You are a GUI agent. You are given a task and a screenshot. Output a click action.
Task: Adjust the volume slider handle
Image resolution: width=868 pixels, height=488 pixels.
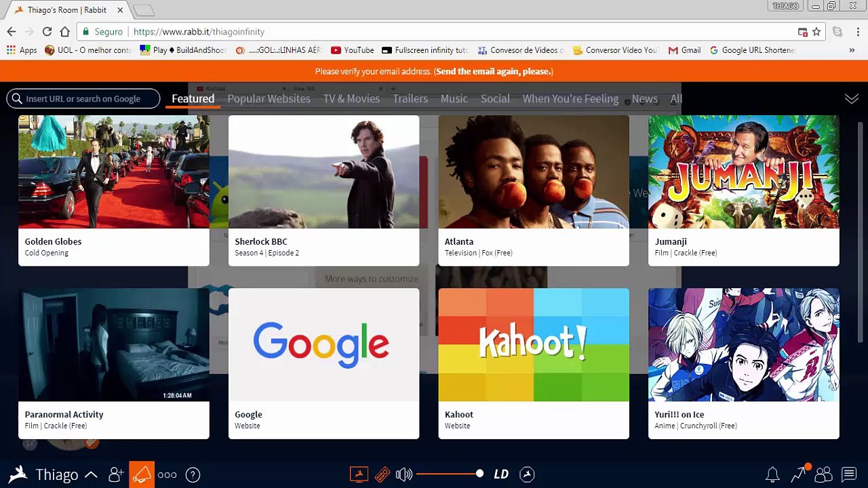coord(479,474)
